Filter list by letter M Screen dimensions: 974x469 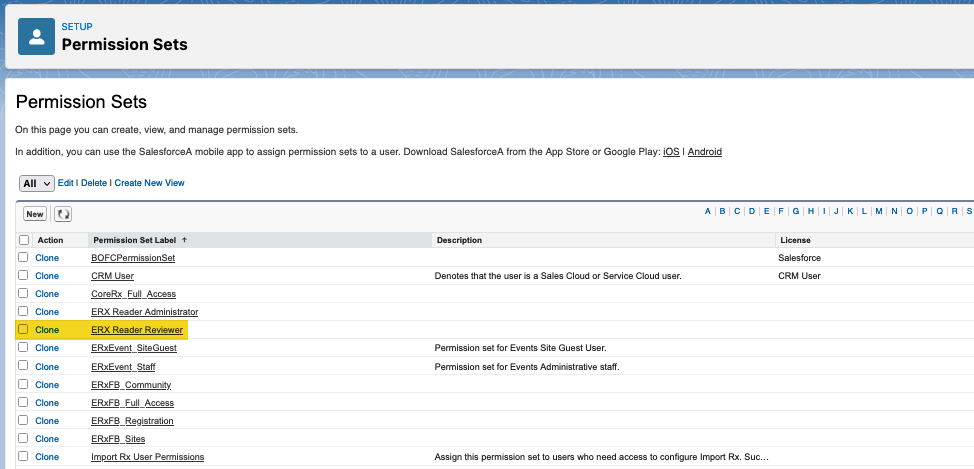(x=878, y=211)
